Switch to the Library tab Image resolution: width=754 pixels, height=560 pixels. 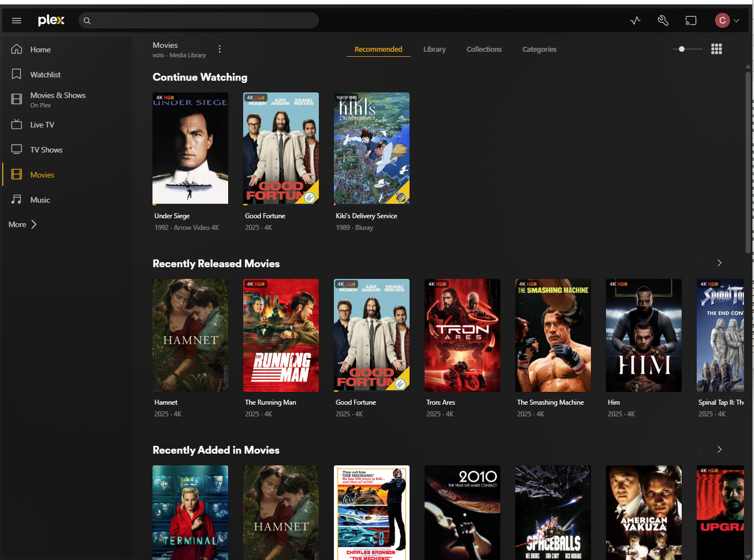[x=435, y=49]
